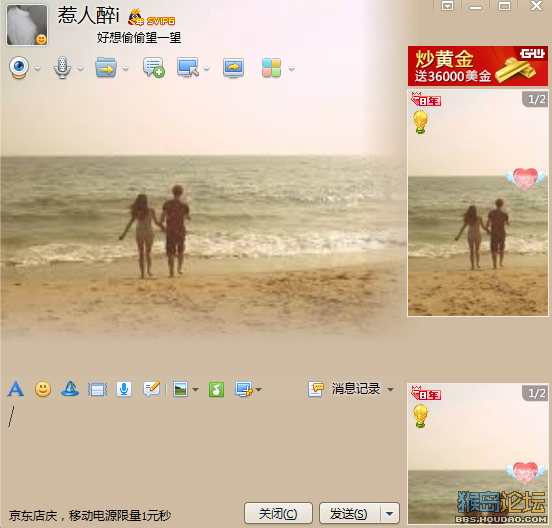Viewport: 552px width, 528px height.
Task: Click the red 年 badge on lower QQ show
Action: pos(426,393)
